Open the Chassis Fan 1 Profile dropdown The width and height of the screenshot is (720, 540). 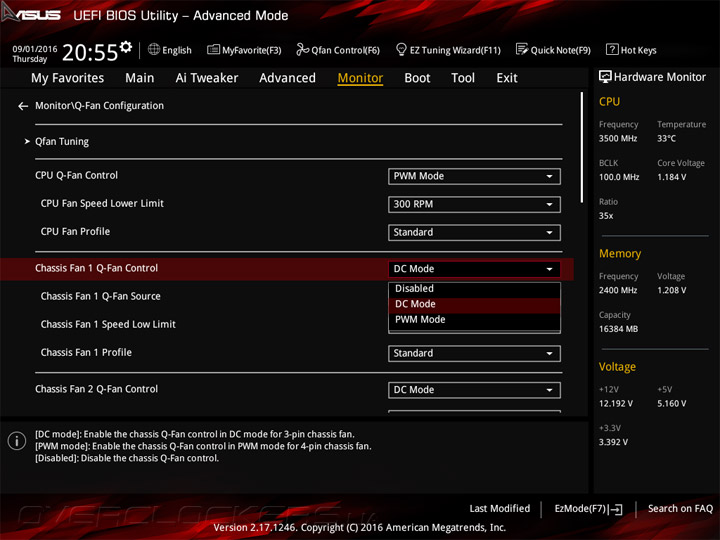click(474, 354)
